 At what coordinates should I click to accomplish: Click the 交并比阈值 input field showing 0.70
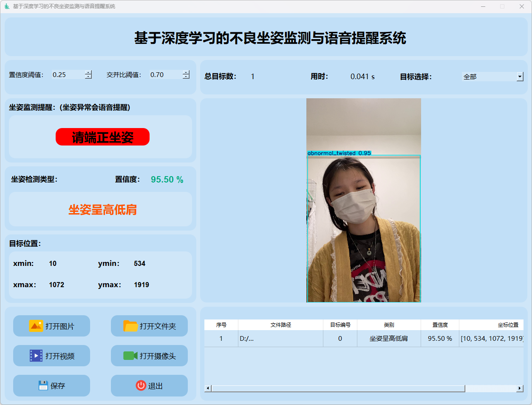[x=166, y=74]
